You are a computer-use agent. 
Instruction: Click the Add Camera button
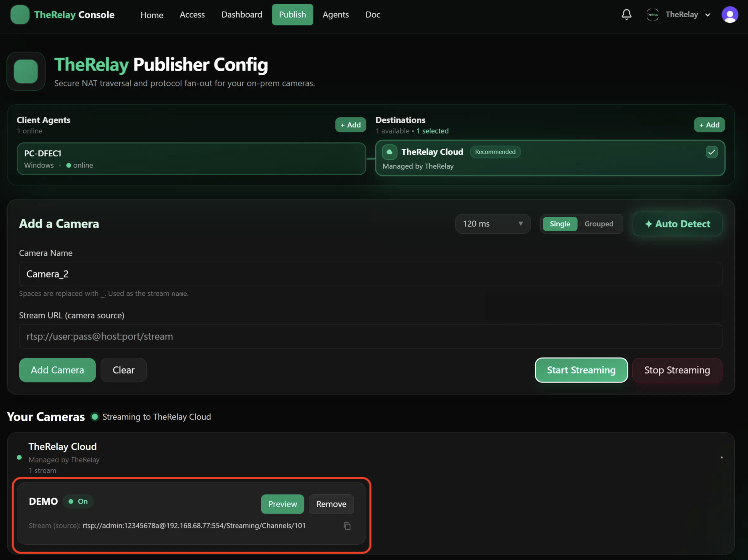[57, 370]
